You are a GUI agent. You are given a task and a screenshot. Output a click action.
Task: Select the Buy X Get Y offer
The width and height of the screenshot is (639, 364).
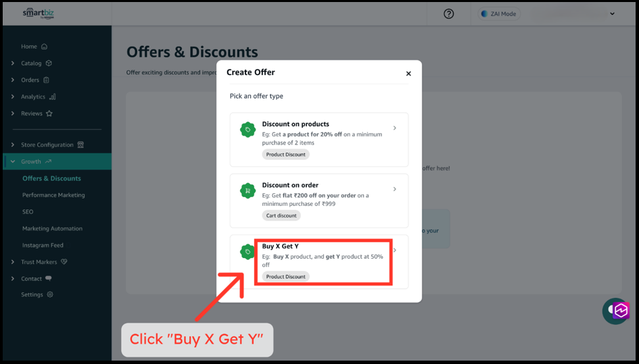(319, 262)
